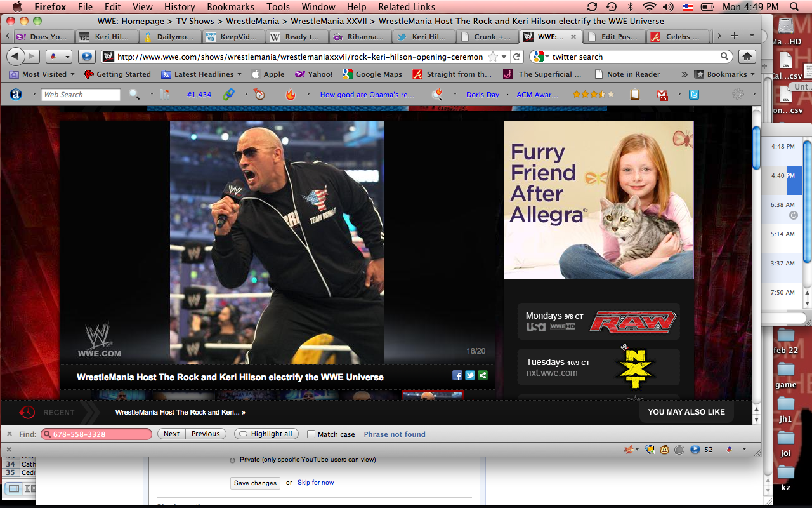
Task: Click the twitter search field
Action: pyautogui.click(x=634, y=57)
